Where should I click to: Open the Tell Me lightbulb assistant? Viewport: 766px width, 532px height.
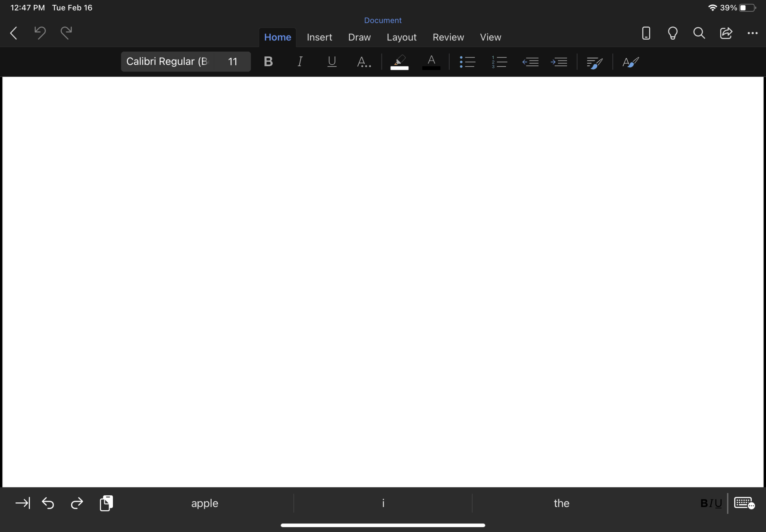click(x=672, y=33)
